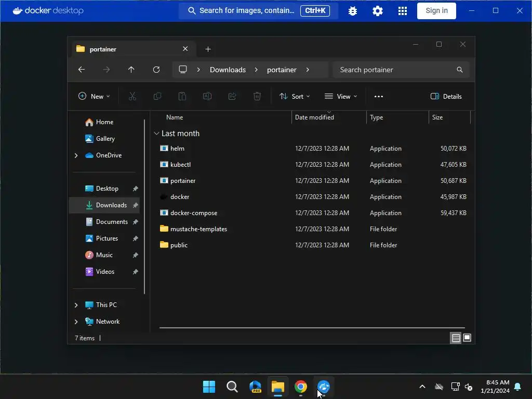Select the docker-compose file

312,212
